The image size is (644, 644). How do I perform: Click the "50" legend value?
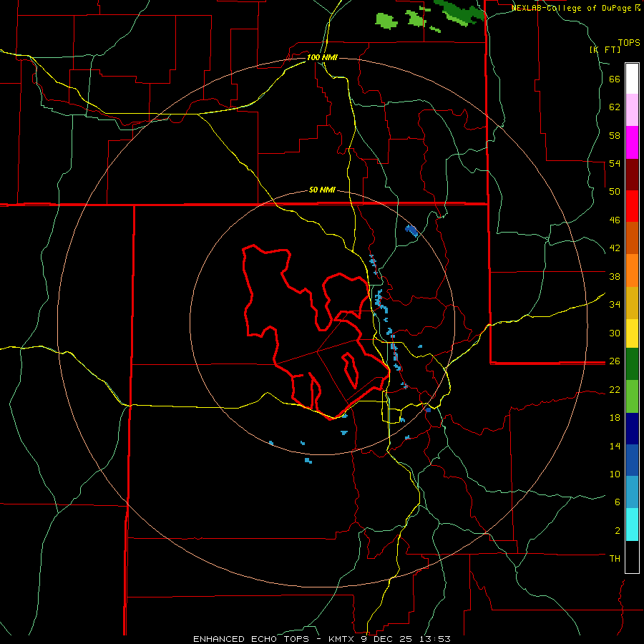[615, 191]
